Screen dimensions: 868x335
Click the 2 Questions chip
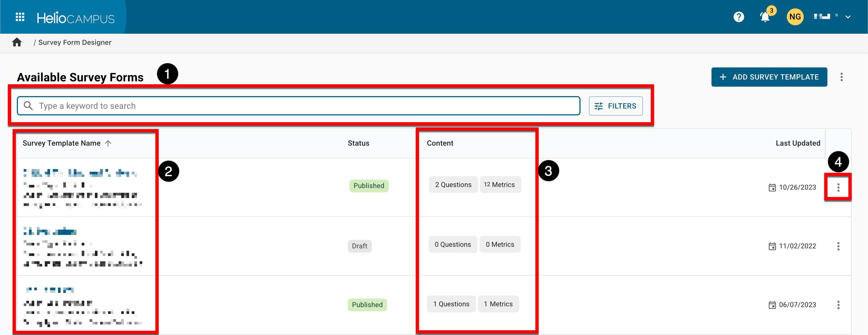click(x=453, y=185)
